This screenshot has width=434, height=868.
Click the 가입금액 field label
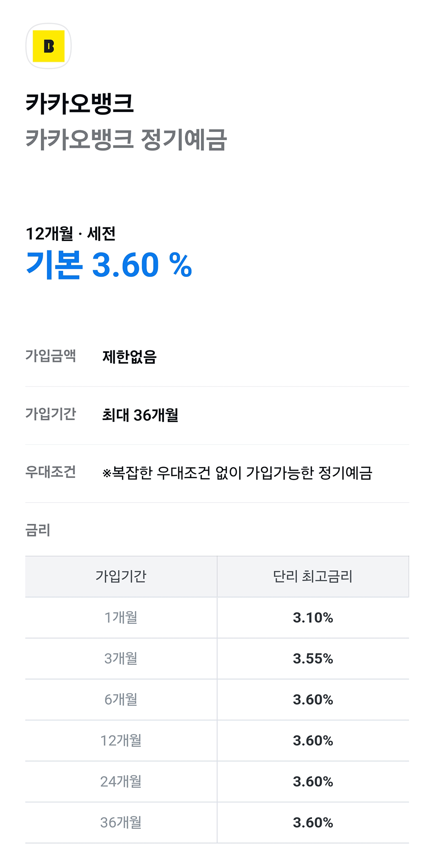(x=51, y=356)
